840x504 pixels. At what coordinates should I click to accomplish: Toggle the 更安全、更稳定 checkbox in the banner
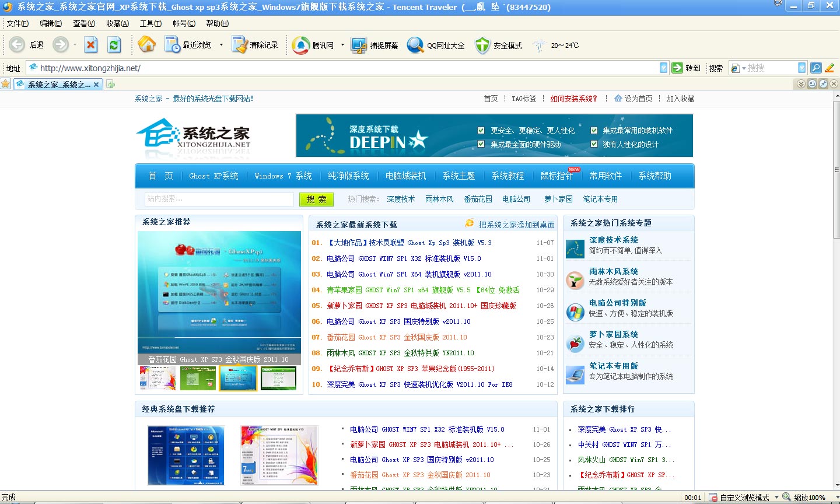pos(481,131)
